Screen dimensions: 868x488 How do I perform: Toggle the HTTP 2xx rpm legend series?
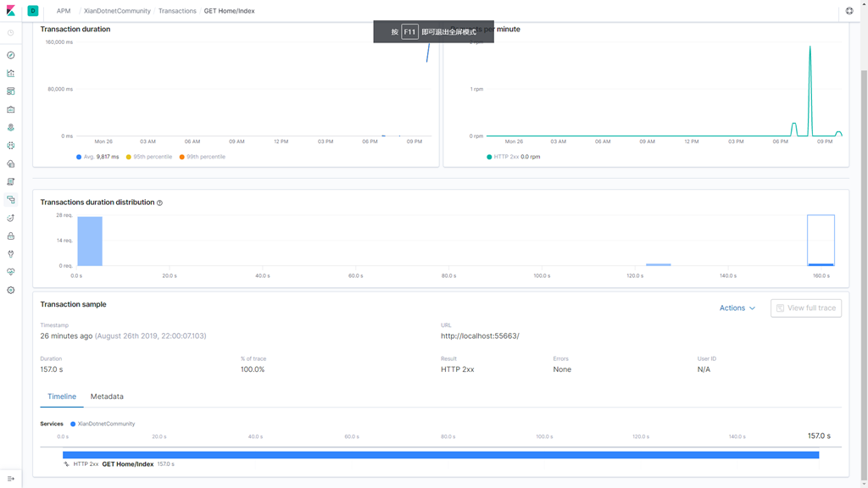tap(513, 157)
